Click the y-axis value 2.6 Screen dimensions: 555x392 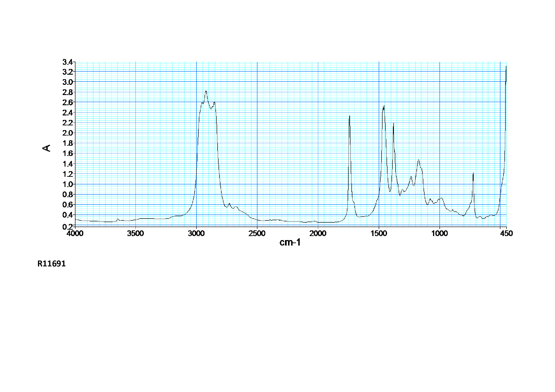67,102
